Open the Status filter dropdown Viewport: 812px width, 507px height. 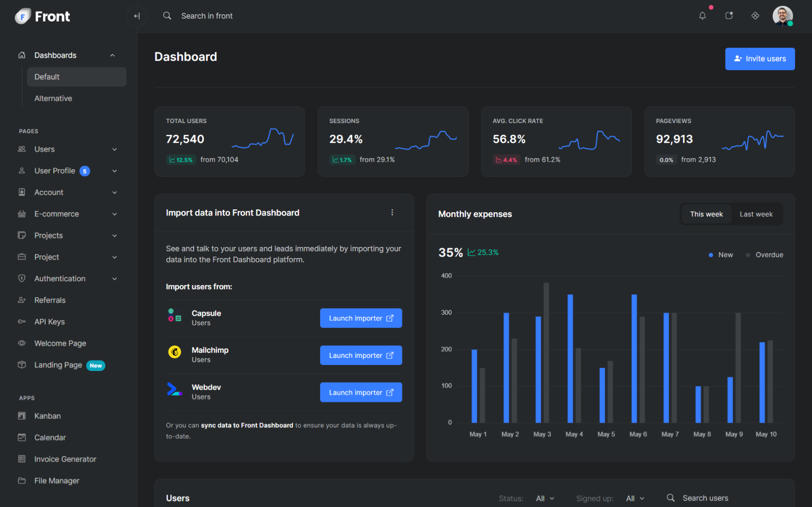pos(545,498)
